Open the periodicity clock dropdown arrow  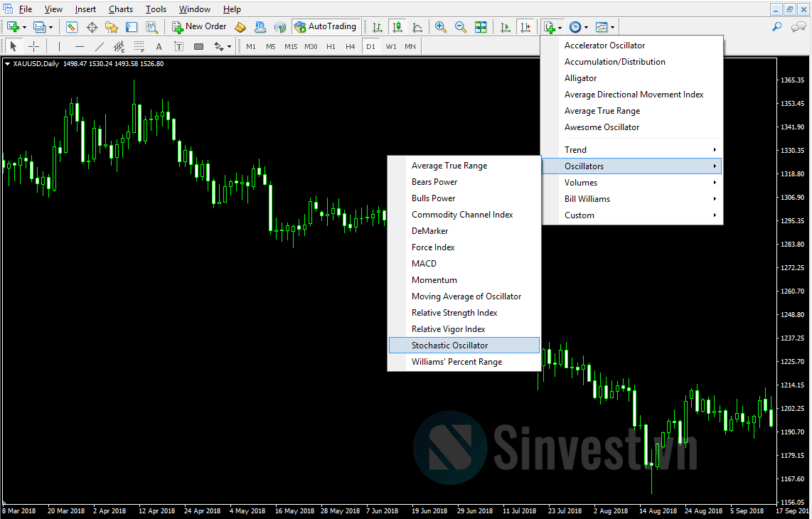click(x=586, y=28)
